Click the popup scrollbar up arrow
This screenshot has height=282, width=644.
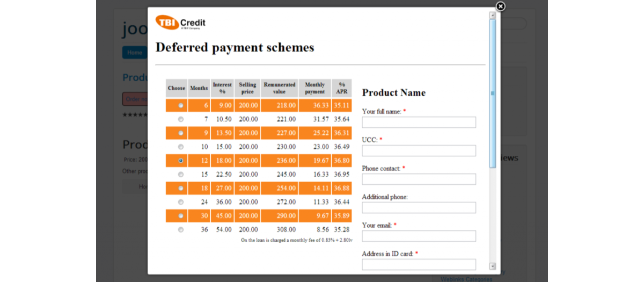[x=493, y=16]
